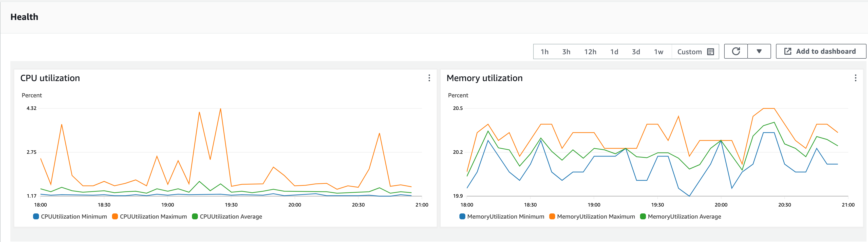This screenshot has height=242, width=868.
Task: Click the refresh icon
Action: [736, 51]
